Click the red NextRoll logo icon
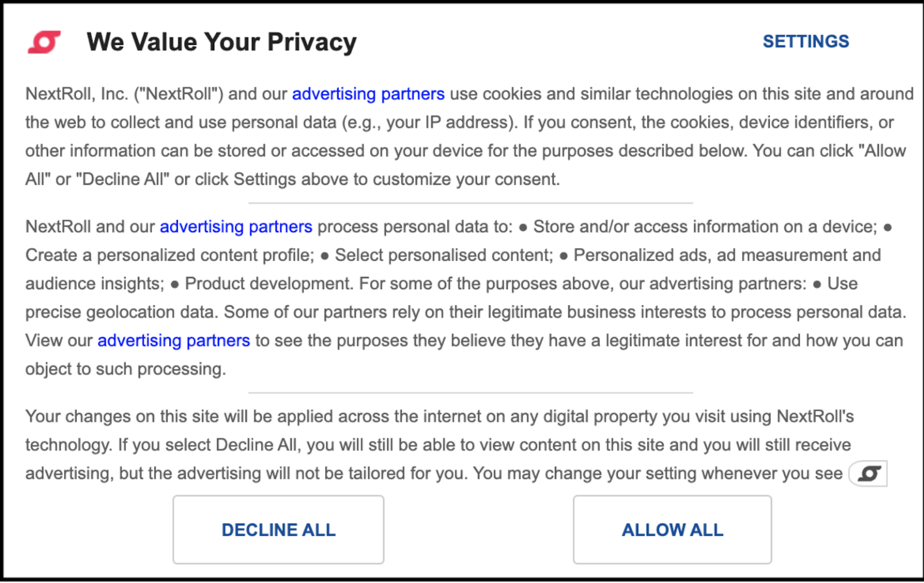This screenshot has width=924, height=583. coord(44,42)
